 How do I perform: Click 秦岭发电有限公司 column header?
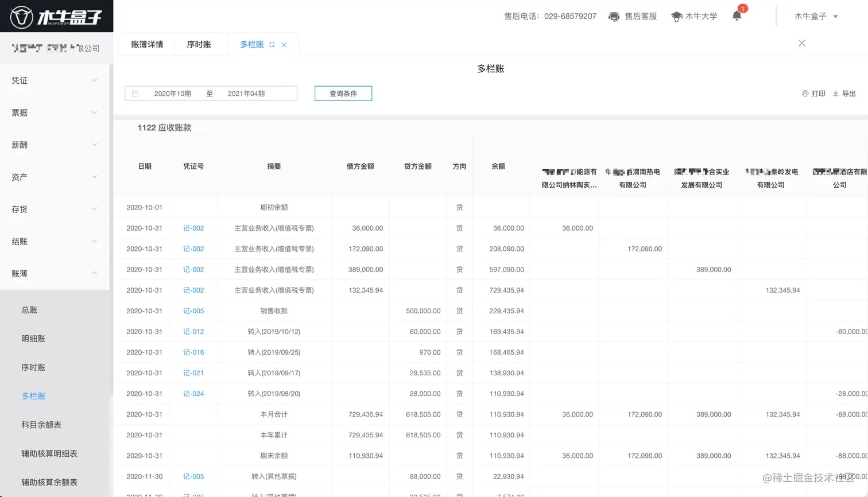pyautogui.click(x=771, y=178)
